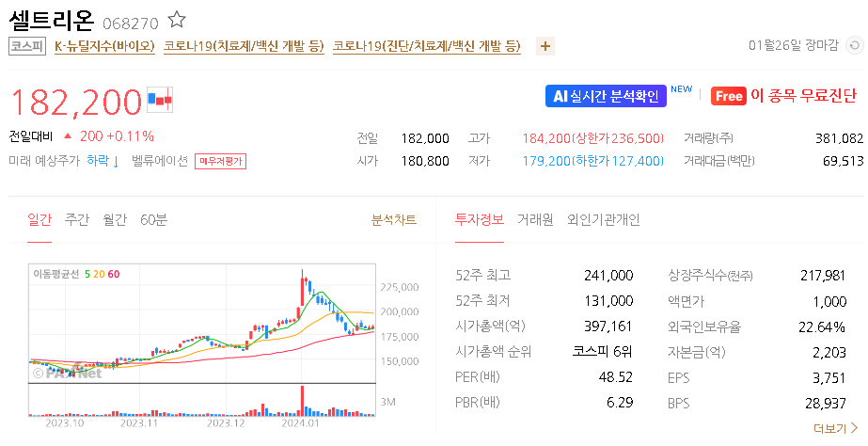Switch to the 거래원 tab
The image size is (868, 446).
[x=535, y=220]
